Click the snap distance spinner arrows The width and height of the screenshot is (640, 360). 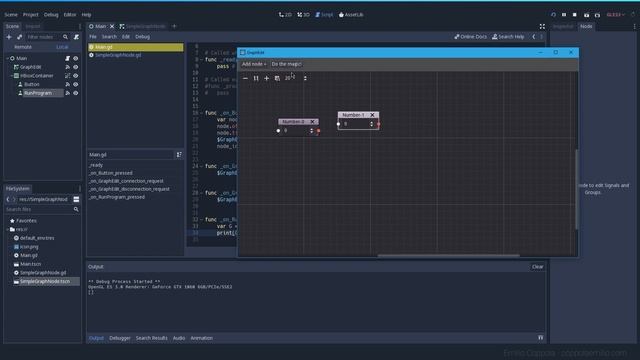coord(305,78)
